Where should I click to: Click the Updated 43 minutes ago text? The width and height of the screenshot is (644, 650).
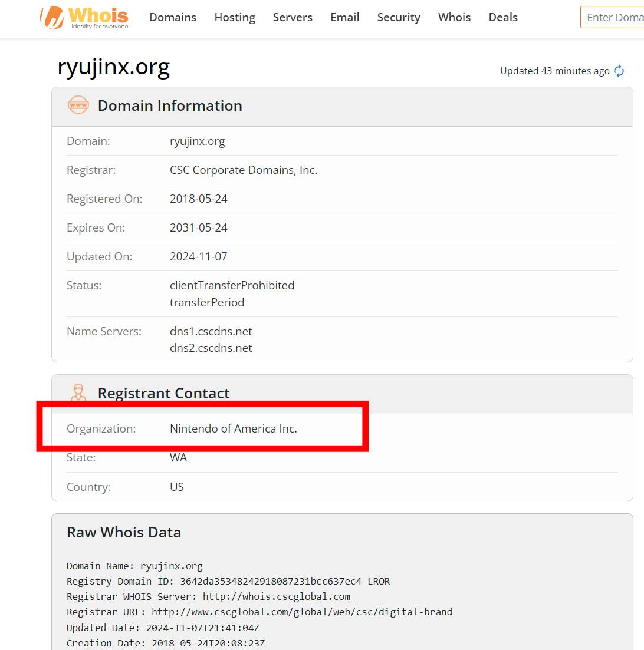pyautogui.click(x=554, y=71)
